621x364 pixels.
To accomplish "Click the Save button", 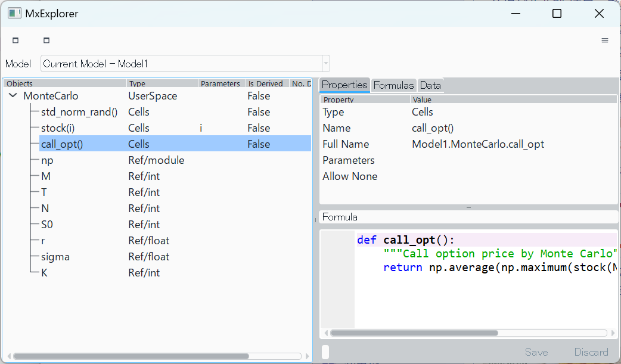I will point(536,352).
